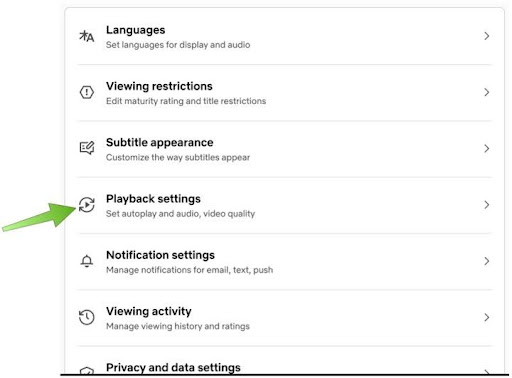Click the Viewing restrictions warning hexagon icon

(x=87, y=92)
